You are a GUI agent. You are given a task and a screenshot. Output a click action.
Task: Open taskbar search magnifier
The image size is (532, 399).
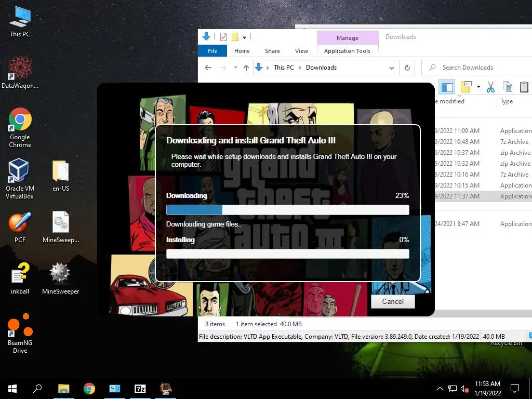(x=37, y=389)
